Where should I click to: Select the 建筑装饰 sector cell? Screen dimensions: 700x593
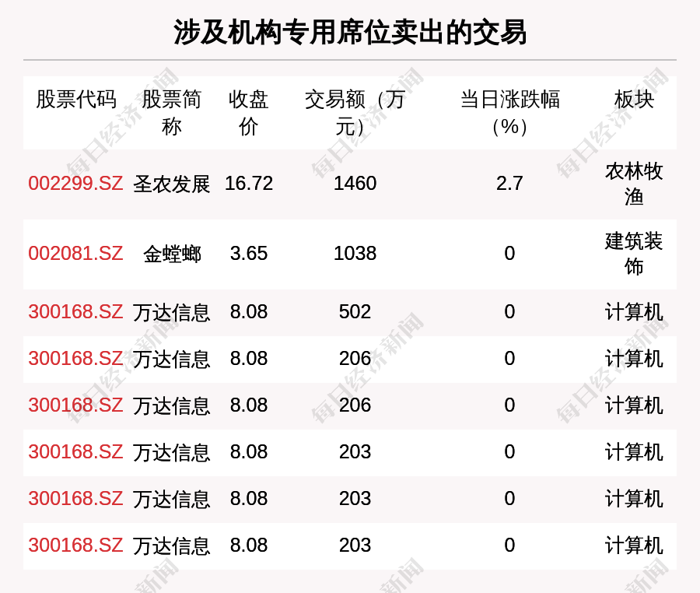click(x=634, y=254)
